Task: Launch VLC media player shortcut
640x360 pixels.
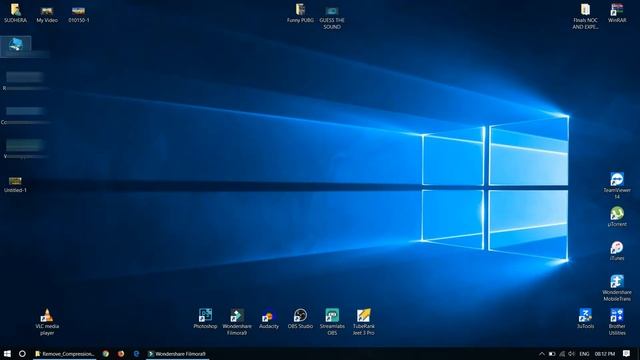Action: [47, 322]
